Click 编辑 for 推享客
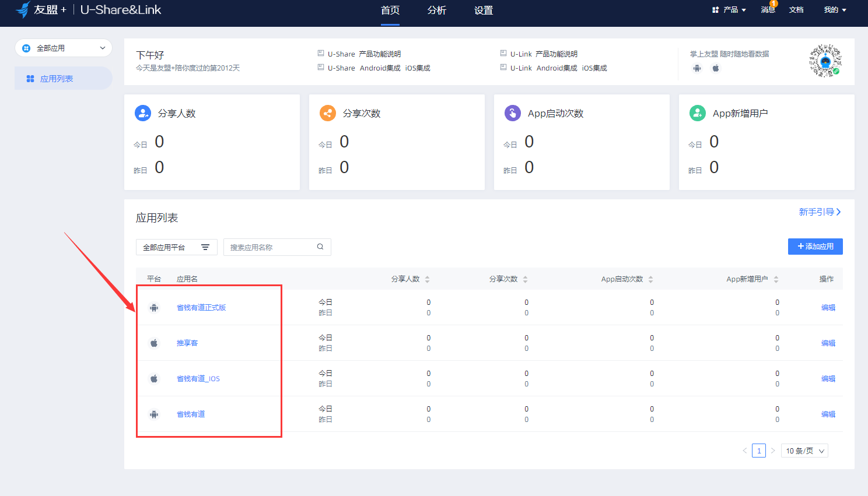 828,343
